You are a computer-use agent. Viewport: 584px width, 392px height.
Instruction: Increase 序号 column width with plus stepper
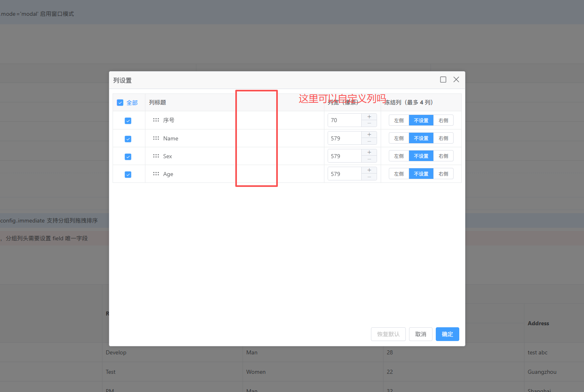pos(369,117)
